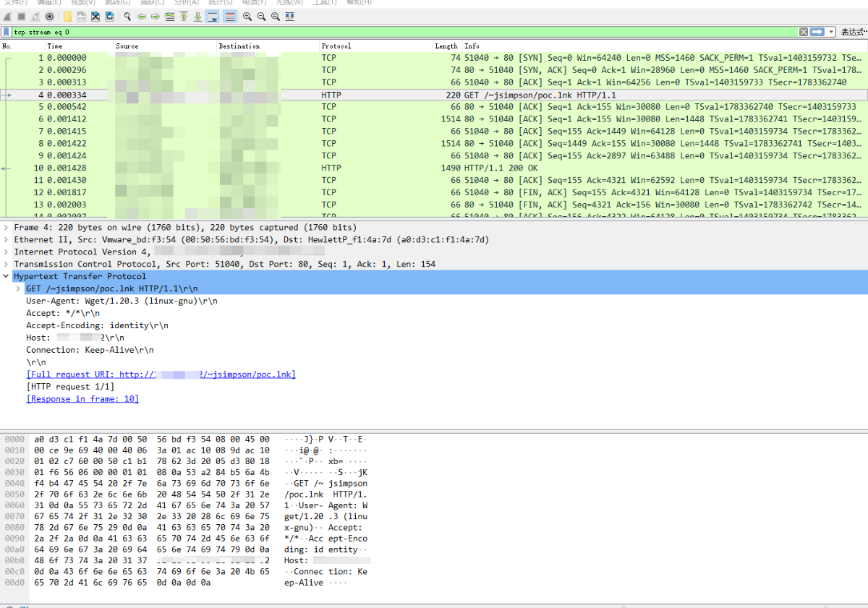The height and width of the screenshot is (608, 868).
Task: Click into the tcp.stream eq 0 filter field
Action: (405, 32)
